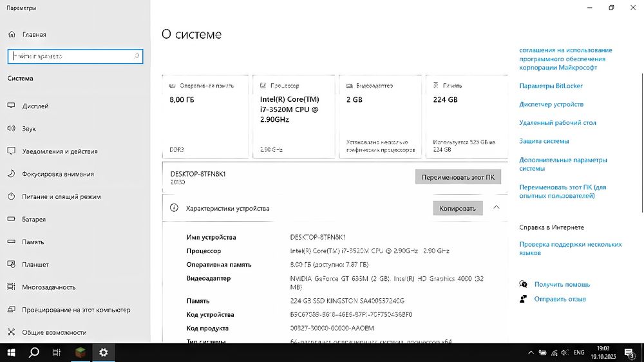Select the Оперативная память 8,00 ГБ card
Viewport: 644px width, 362px height.
pos(205,117)
